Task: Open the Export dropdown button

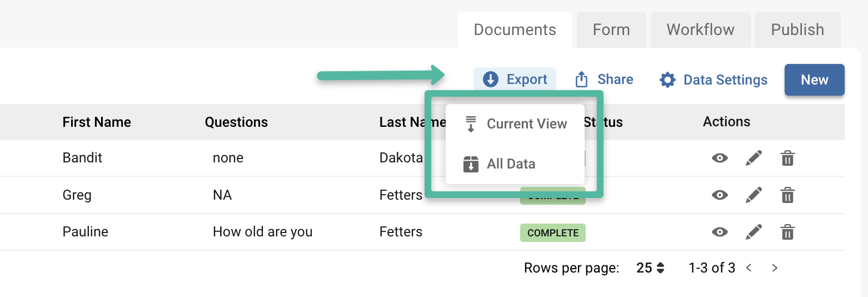Action: [515, 80]
